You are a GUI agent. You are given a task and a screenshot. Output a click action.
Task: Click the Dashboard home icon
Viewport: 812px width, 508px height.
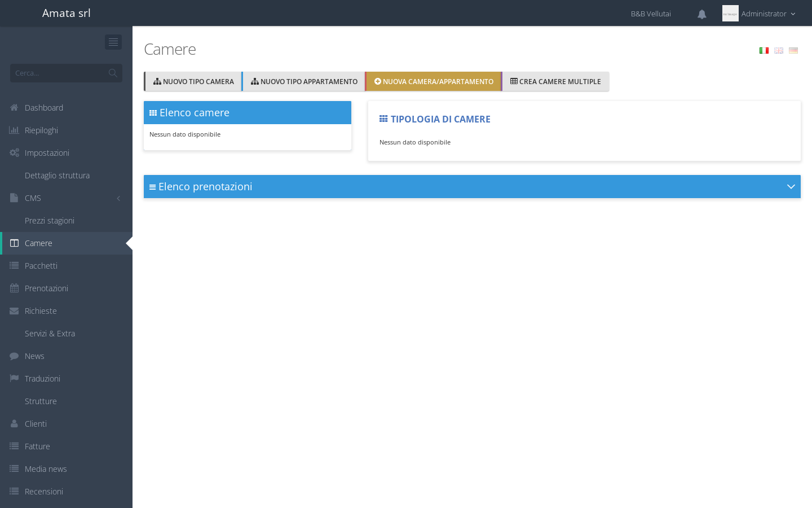14,107
